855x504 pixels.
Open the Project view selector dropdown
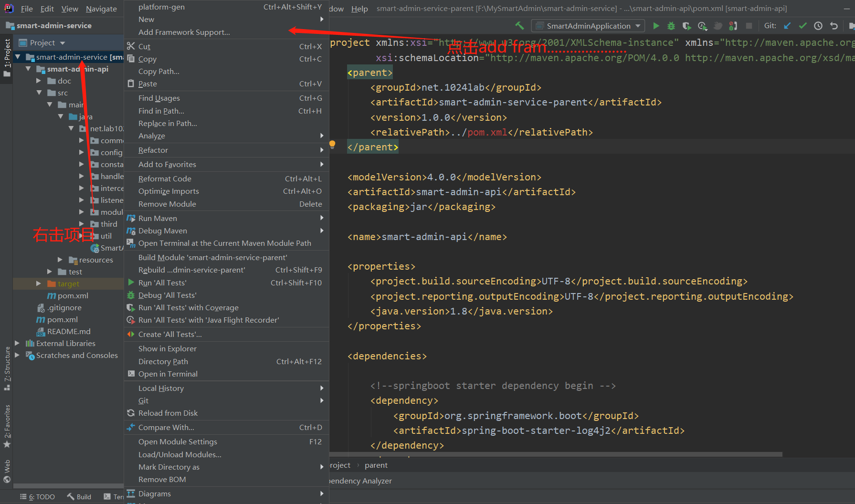coord(42,43)
